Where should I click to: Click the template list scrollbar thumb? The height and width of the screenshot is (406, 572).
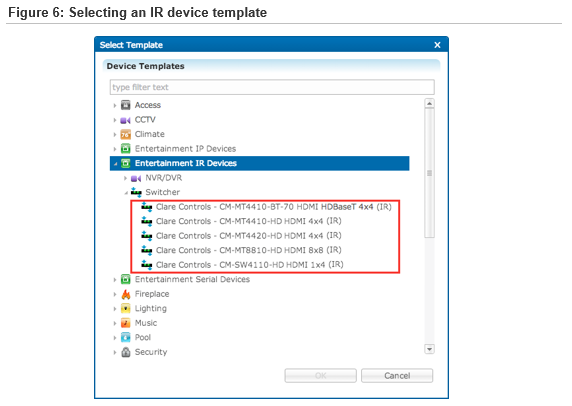coord(429,173)
